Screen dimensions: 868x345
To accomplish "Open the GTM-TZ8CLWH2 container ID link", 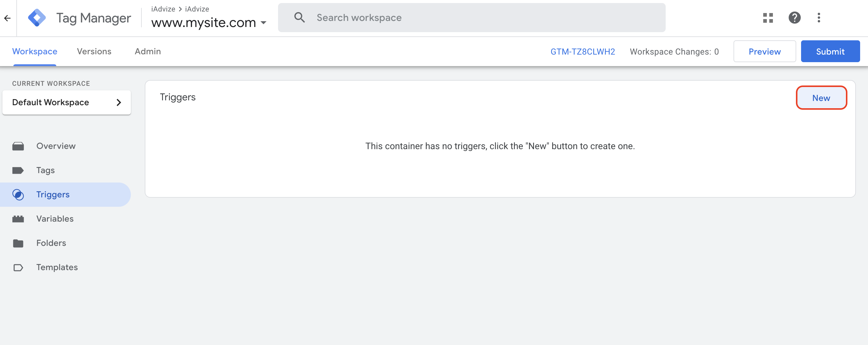I will click(x=582, y=52).
